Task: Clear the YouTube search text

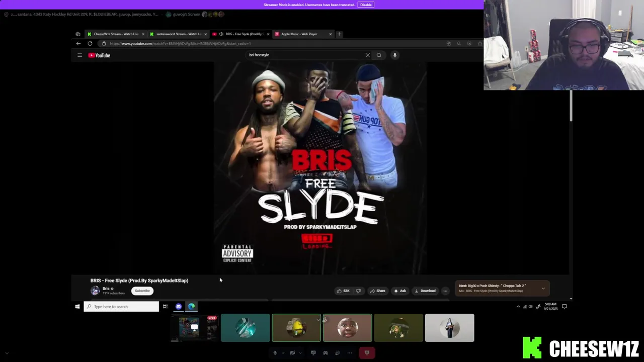Action: pos(368,55)
